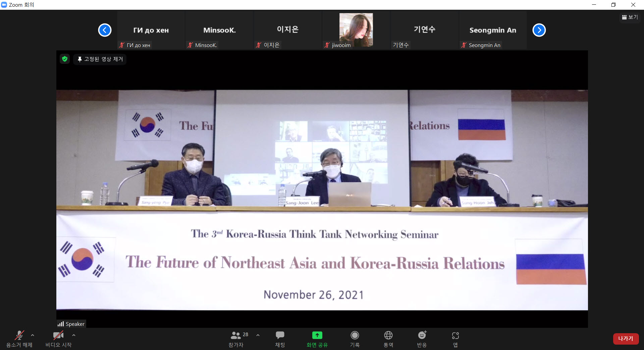Open reactions (반응) smiley icon
644x350 pixels.
coord(422,336)
